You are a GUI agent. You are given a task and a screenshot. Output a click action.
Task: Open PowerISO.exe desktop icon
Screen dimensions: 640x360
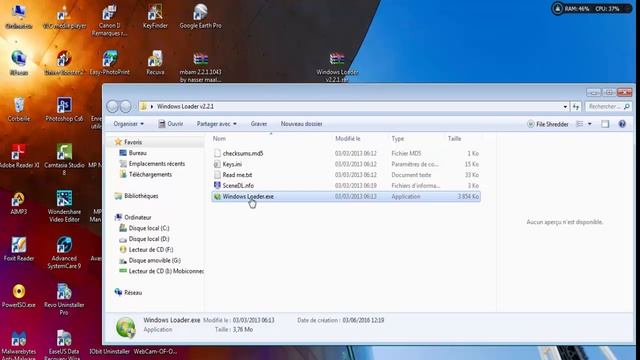pos(19,296)
